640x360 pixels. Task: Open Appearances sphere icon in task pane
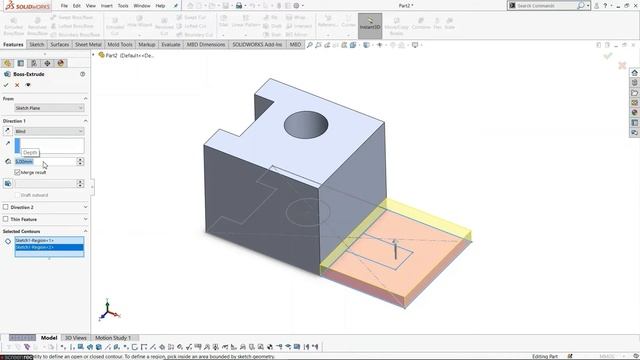(x=634, y=112)
